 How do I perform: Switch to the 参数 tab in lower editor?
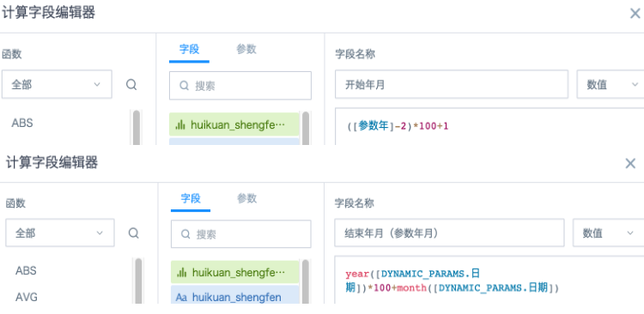246,199
